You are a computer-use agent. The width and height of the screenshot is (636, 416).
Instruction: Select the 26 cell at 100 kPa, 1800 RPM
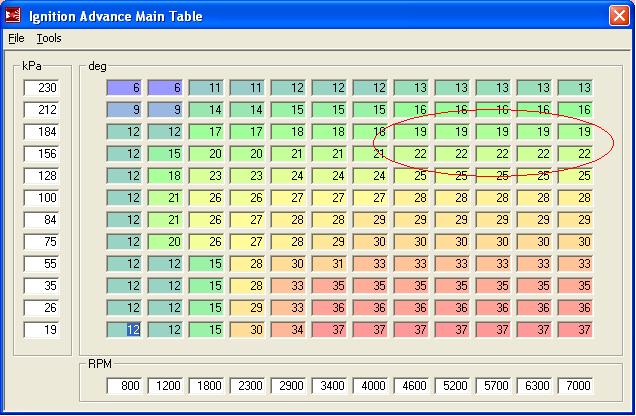(206, 197)
